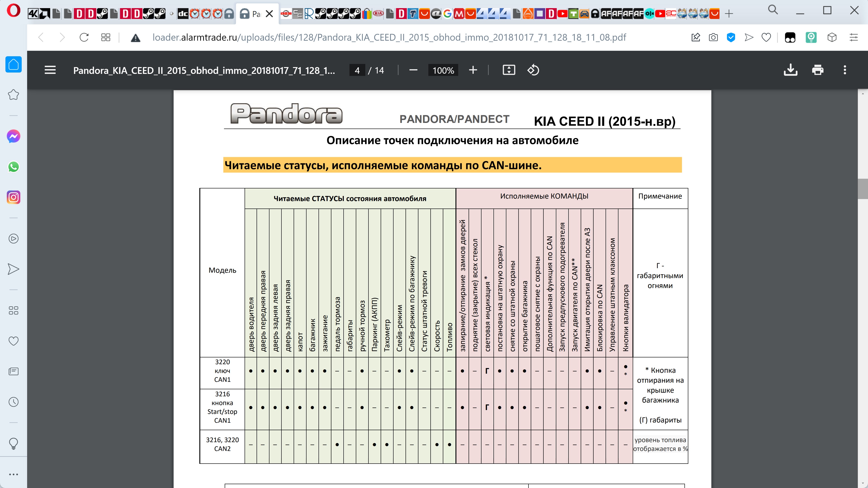Open a new browser tab

(x=729, y=14)
